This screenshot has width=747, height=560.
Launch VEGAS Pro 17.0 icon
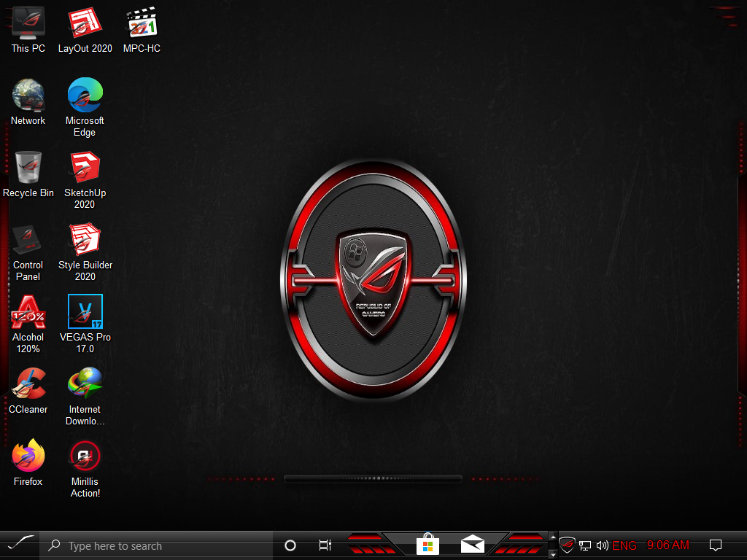[x=85, y=324]
